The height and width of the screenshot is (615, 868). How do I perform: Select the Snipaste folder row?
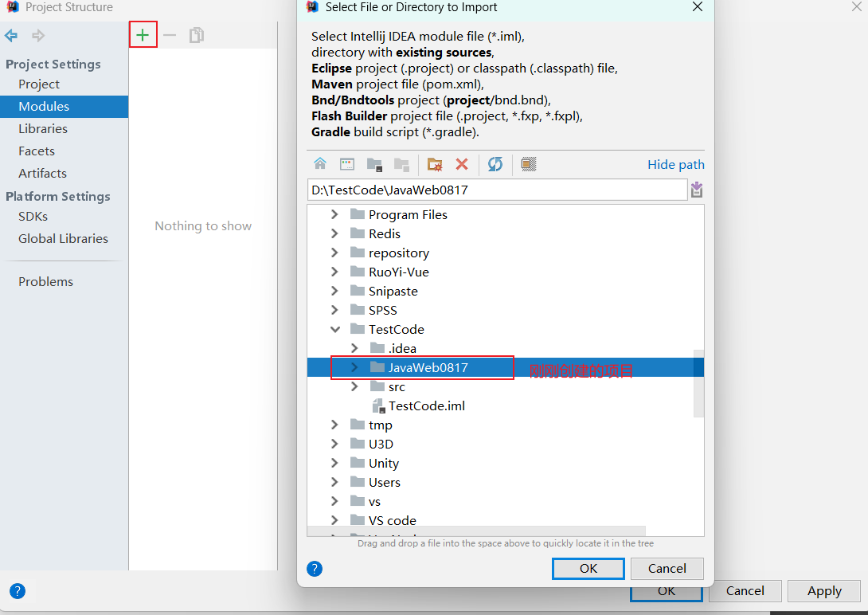pyautogui.click(x=506, y=291)
